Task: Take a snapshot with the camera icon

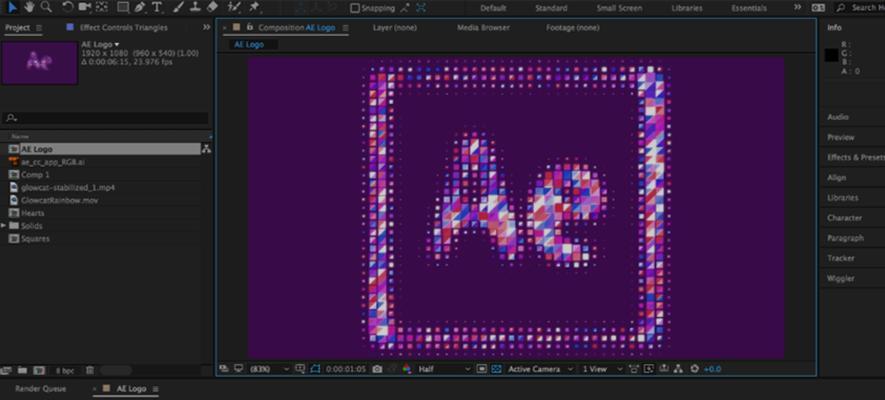Action: pyautogui.click(x=377, y=369)
